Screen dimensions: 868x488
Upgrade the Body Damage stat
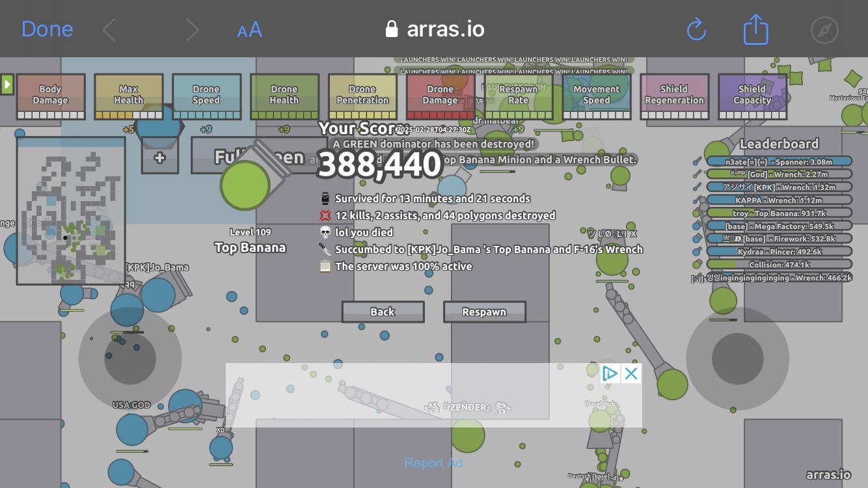pos(51,97)
